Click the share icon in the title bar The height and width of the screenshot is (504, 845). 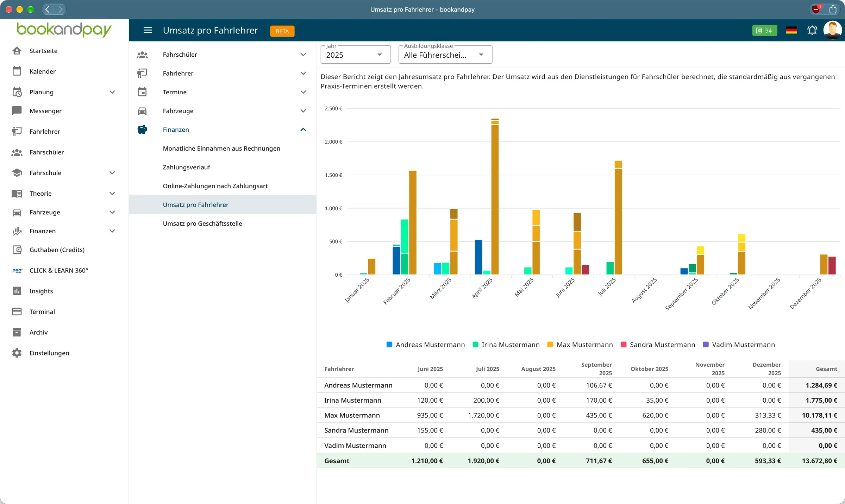833,9
